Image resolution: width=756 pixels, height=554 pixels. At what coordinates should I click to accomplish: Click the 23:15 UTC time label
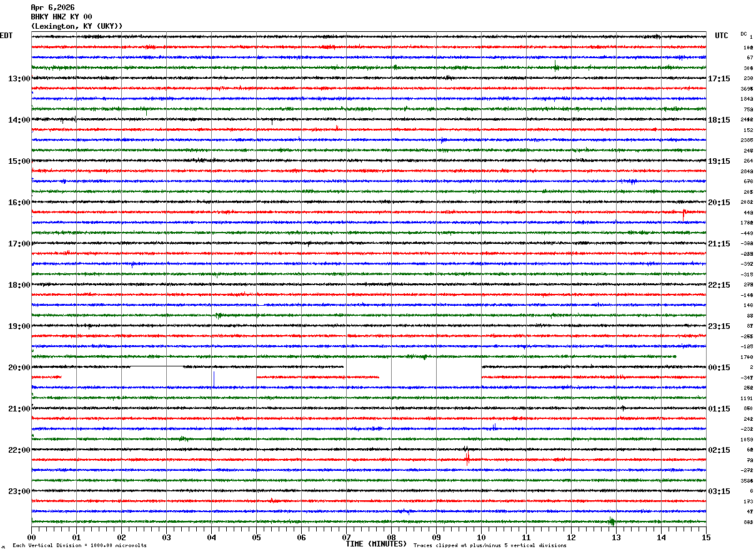[x=719, y=326]
